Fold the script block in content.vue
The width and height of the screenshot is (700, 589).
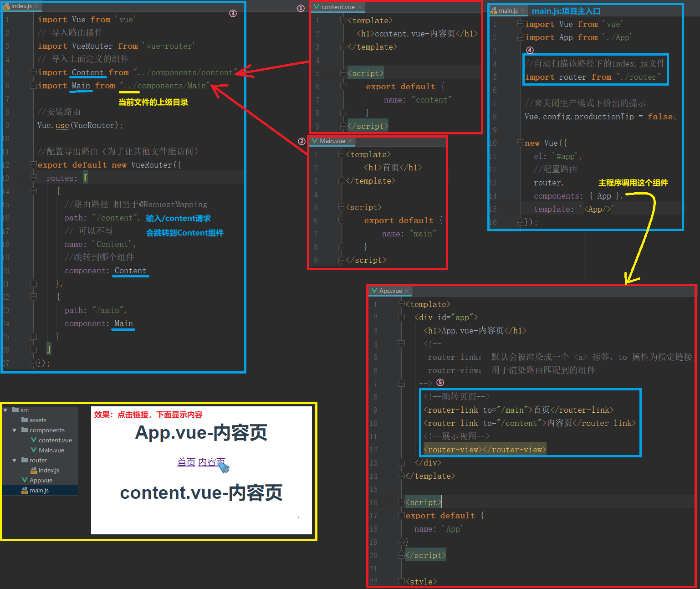(x=344, y=73)
